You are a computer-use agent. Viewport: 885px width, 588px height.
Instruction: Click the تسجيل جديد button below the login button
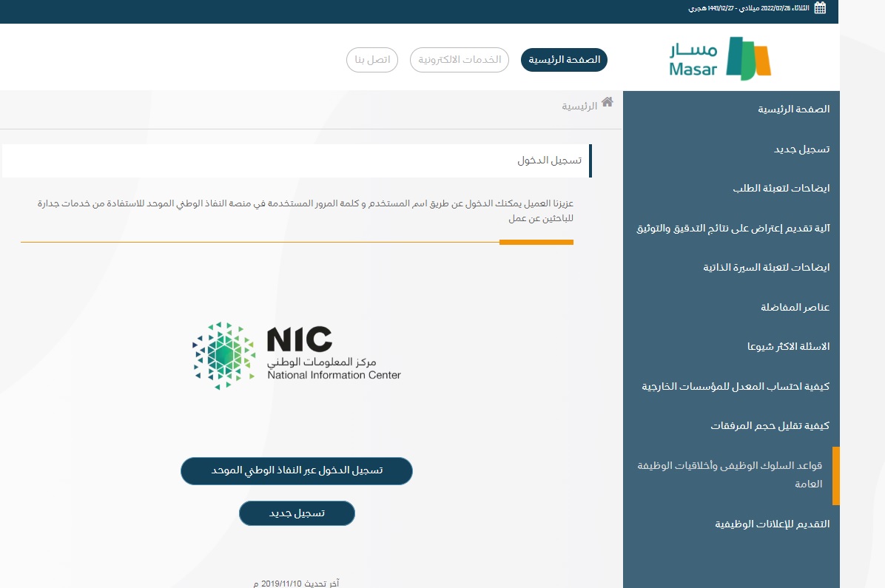(x=297, y=513)
